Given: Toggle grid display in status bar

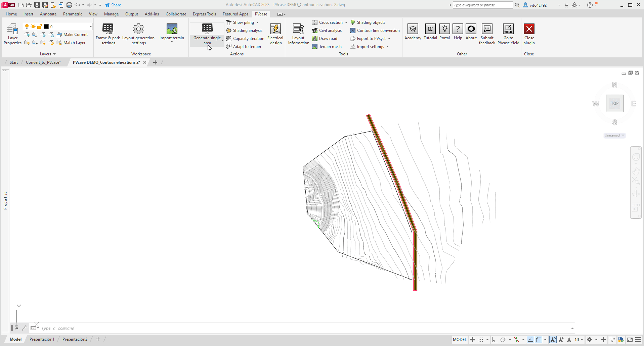Looking at the screenshot, I should pyautogui.click(x=472, y=340).
